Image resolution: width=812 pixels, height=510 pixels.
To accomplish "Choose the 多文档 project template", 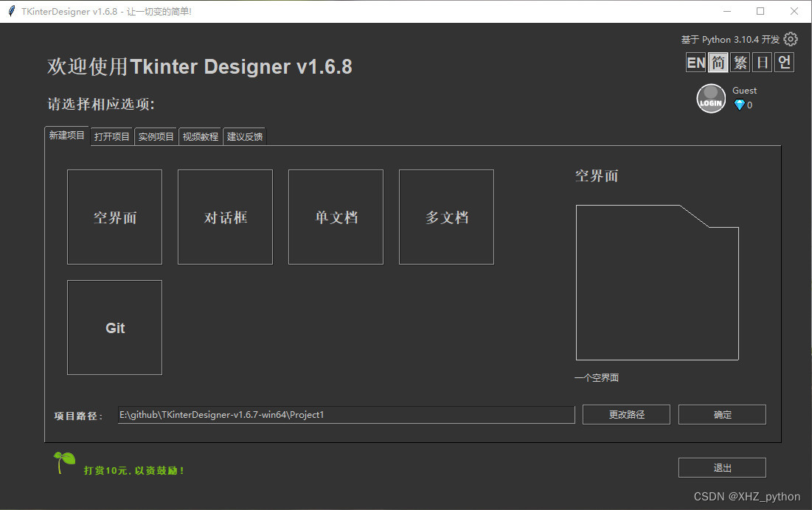I will 446,217.
